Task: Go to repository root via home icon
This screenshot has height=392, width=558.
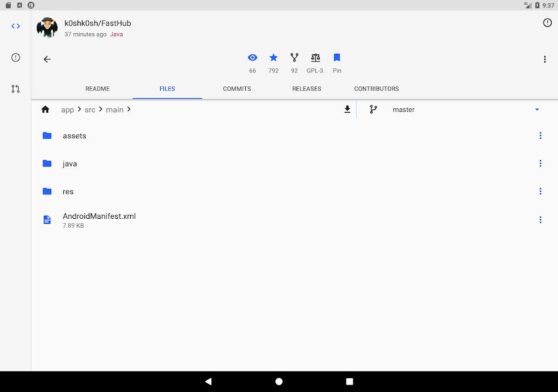Action: (x=45, y=109)
